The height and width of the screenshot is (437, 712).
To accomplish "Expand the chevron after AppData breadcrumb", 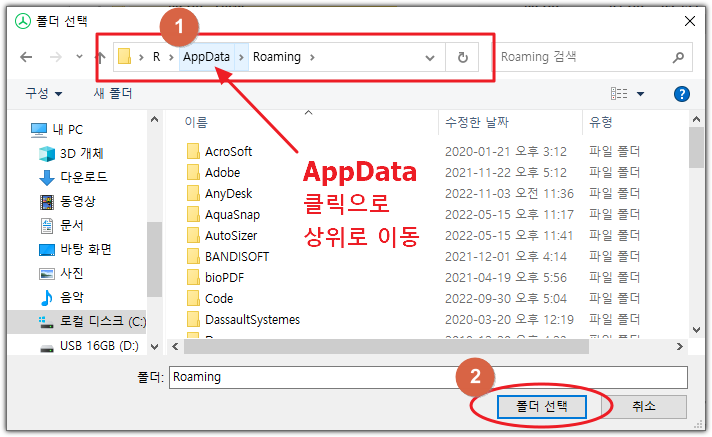I will (242, 57).
